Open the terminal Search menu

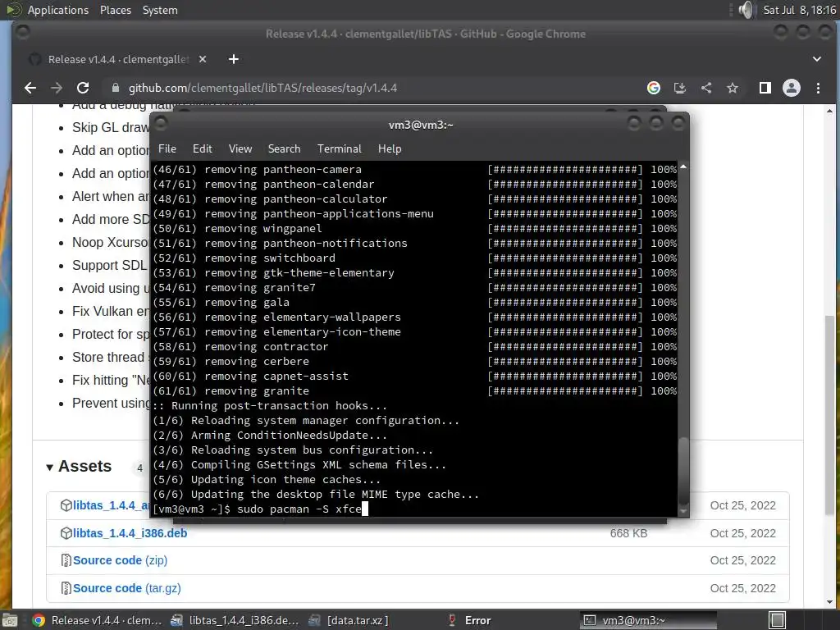[x=284, y=148]
